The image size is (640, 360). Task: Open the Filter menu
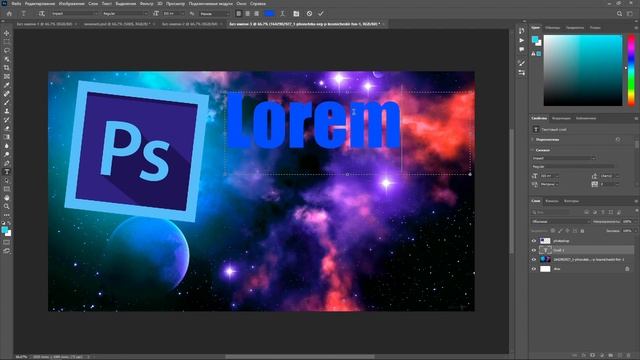[x=146, y=4]
